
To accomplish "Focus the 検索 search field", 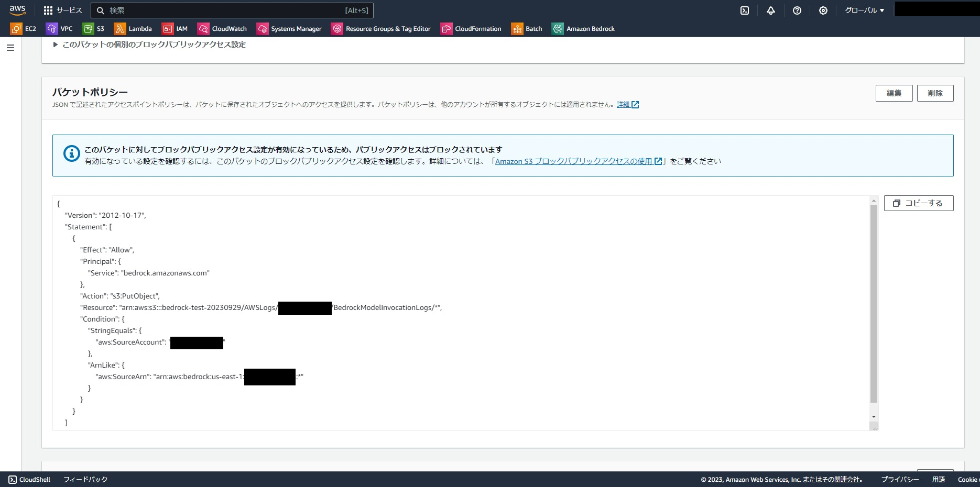I will tap(232, 10).
